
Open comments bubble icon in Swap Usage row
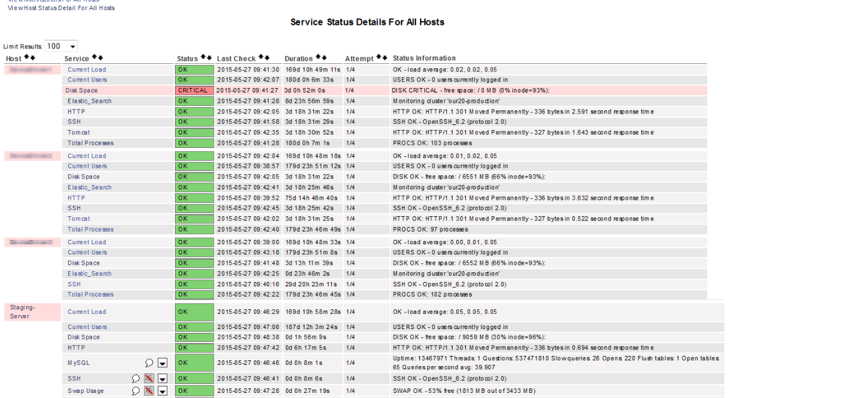pyautogui.click(x=136, y=391)
